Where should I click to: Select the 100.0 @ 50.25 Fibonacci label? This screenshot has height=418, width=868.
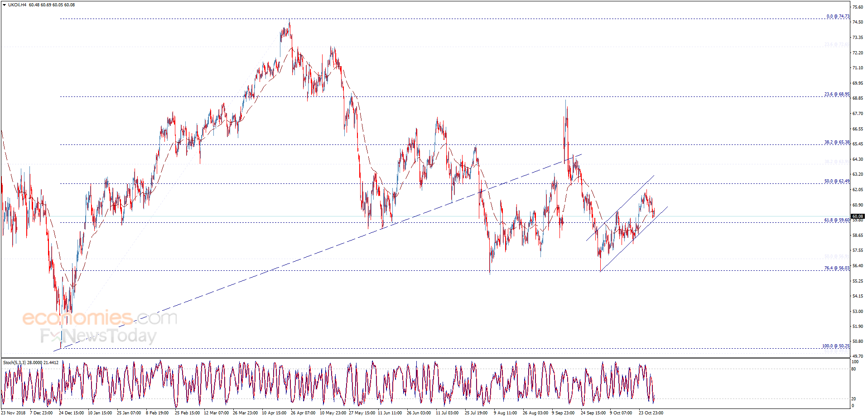coord(836,346)
